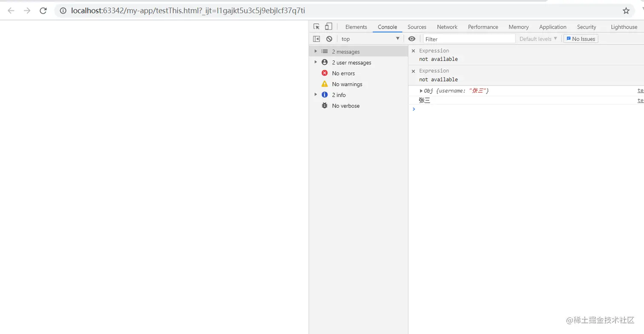The width and height of the screenshot is (644, 334).
Task: Edit the second Expression placeholder field
Action: click(434, 71)
